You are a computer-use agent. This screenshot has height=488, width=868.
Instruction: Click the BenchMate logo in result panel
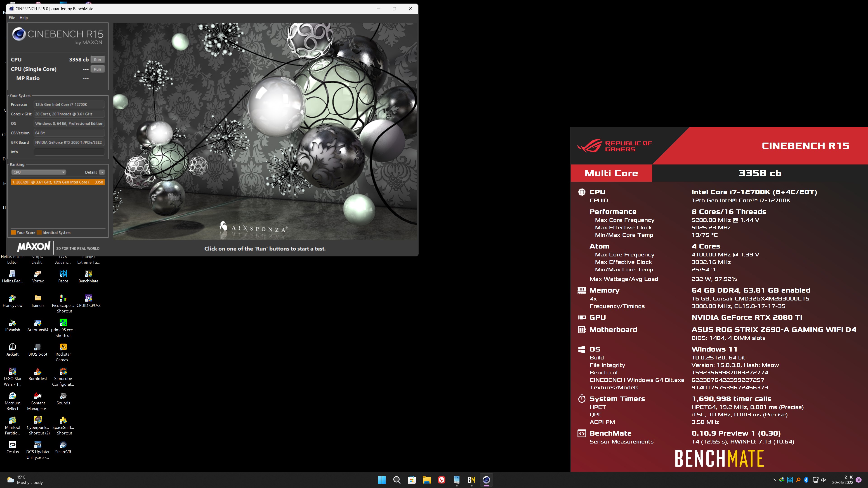point(719,458)
